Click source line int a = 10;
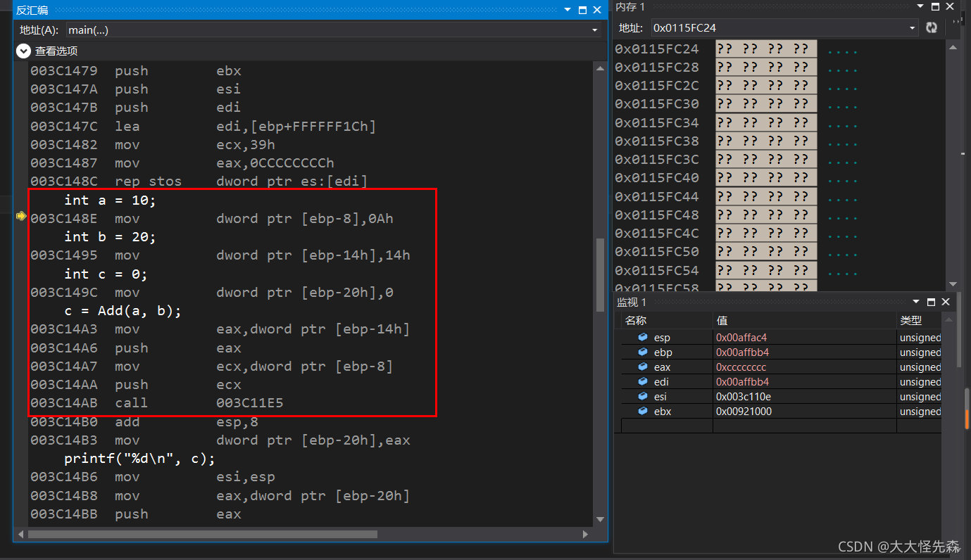 pos(110,201)
